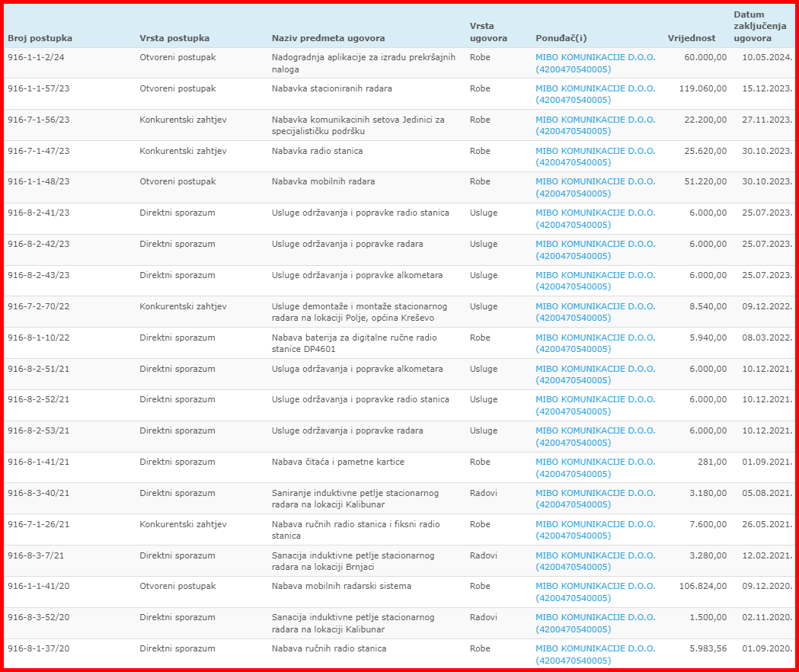Image resolution: width=799 pixels, height=672 pixels.
Task: Open MIBO KOMUNIKACIJE link in row 916-8-1-10/22
Action: pyautogui.click(x=595, y=343)
